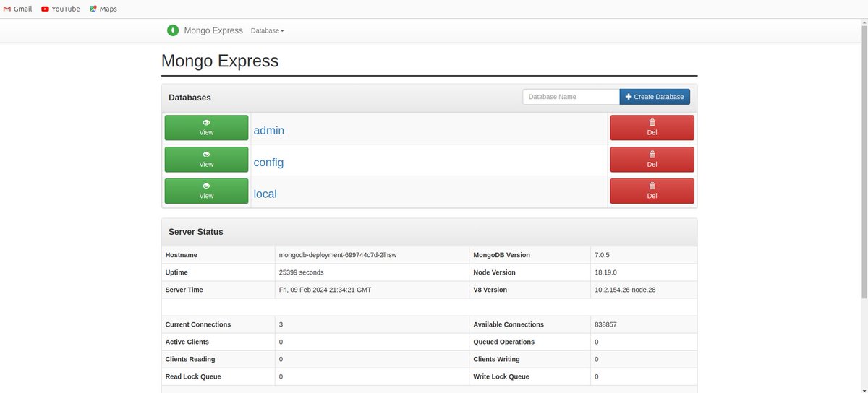
Task: Click the Server Status panel heading
Action: 196,232
